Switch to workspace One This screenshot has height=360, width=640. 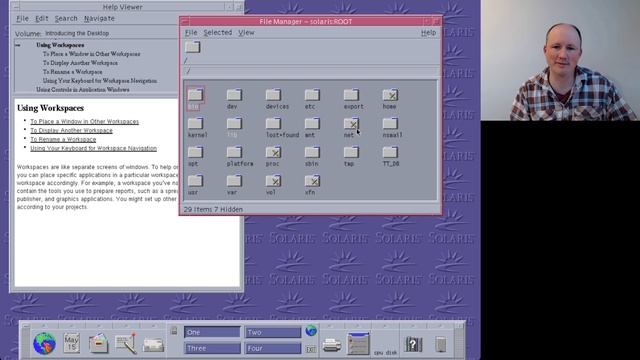point(212,332)
